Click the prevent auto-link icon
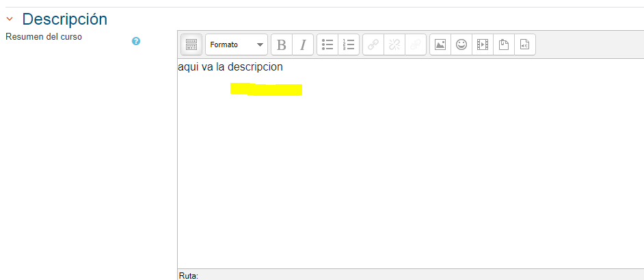The height and width of the screenshot is (280, 644). 416,44
